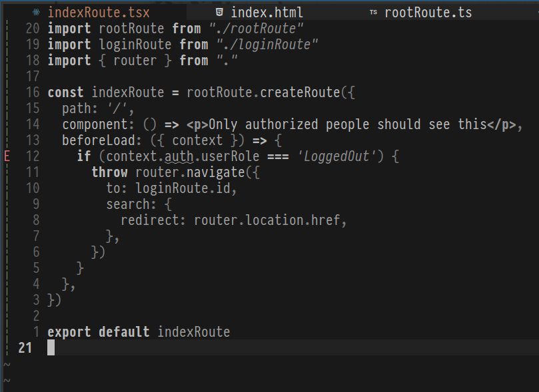Click the "./rootRoute" import string

(256, 29)
